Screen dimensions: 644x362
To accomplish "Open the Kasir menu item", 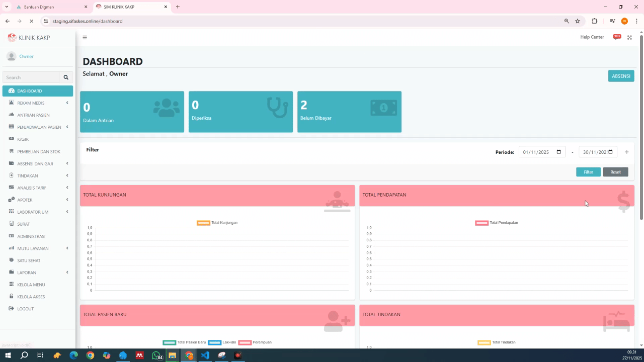I will click(23, 139).
